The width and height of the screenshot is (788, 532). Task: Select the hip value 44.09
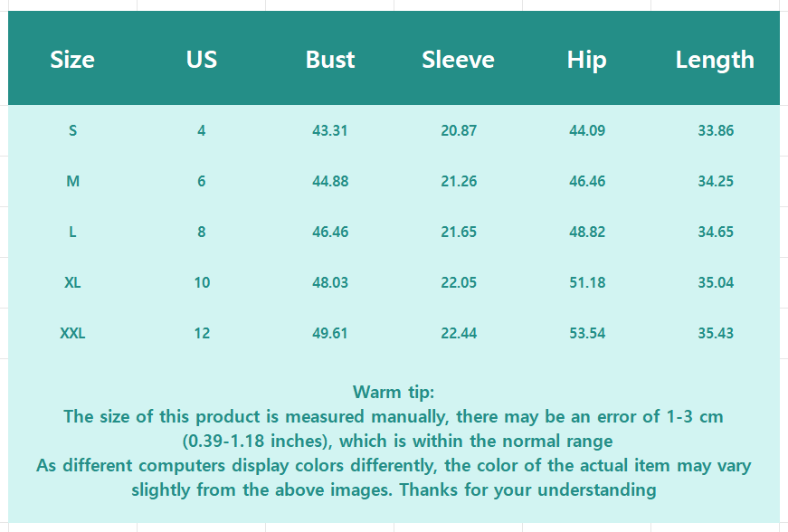coord(587,130)
